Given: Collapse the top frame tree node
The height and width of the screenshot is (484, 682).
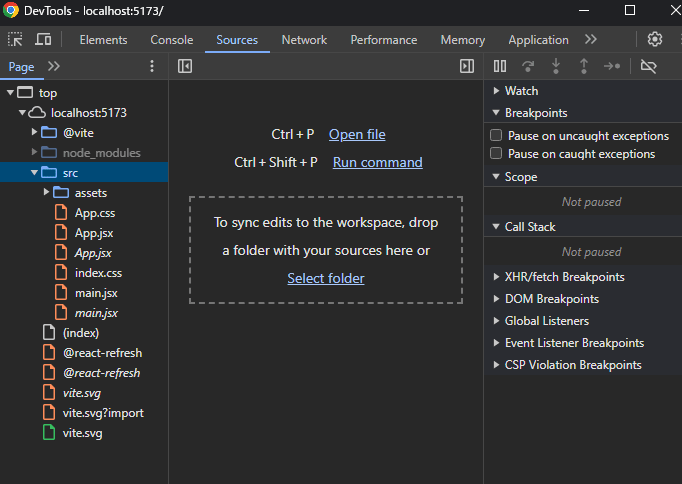Looking at the screenshot, I should [10, 92].
